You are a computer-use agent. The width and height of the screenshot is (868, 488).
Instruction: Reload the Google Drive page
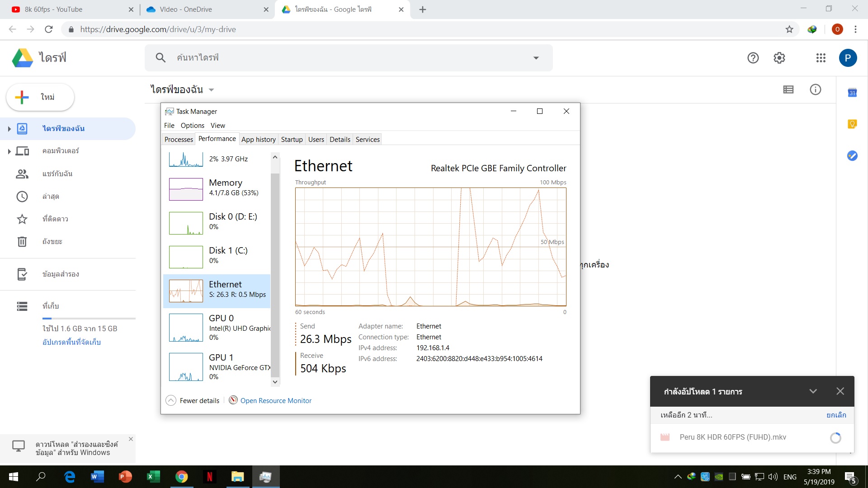coord(49,29)
